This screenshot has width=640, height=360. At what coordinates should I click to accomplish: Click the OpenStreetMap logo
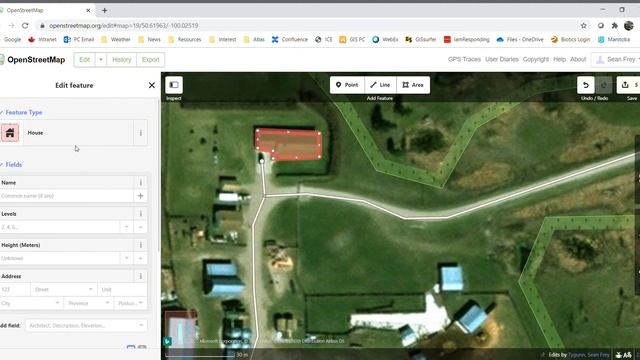tap(33, 60)
